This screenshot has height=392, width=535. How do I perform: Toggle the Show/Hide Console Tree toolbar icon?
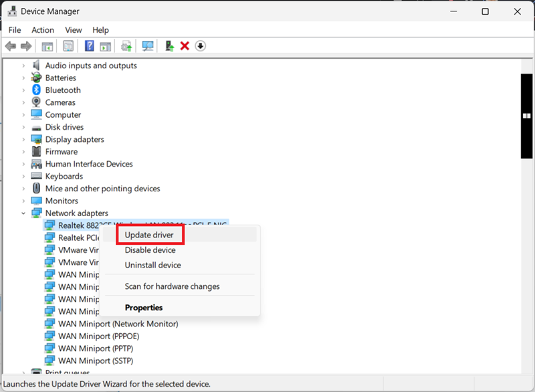pyautogui.click(x=47, y=46)
